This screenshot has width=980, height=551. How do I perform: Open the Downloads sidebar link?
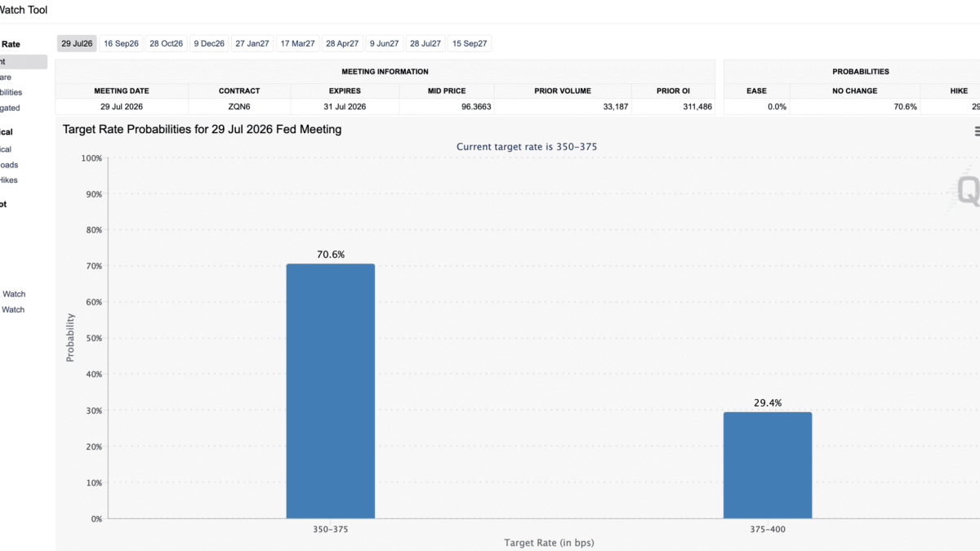coord(9,165)
